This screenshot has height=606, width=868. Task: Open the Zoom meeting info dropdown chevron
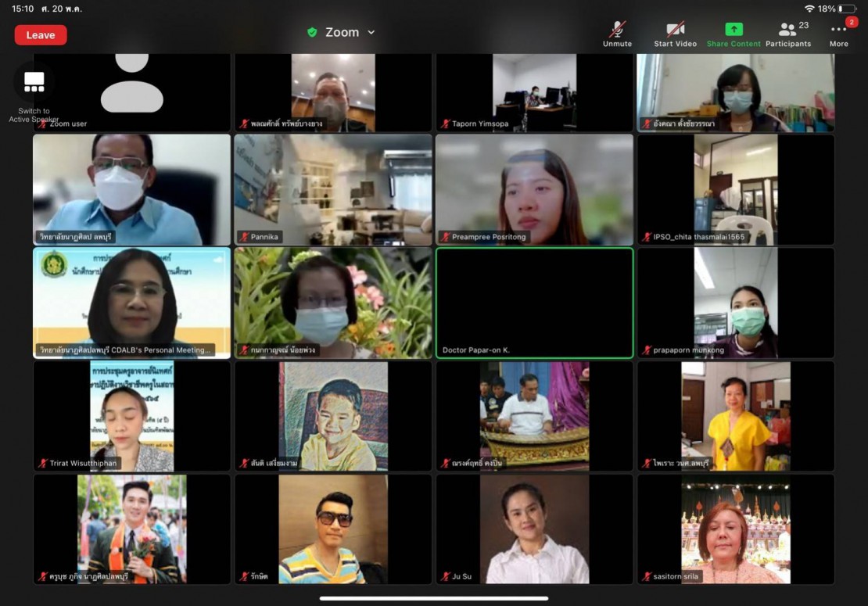coord(371,32)
